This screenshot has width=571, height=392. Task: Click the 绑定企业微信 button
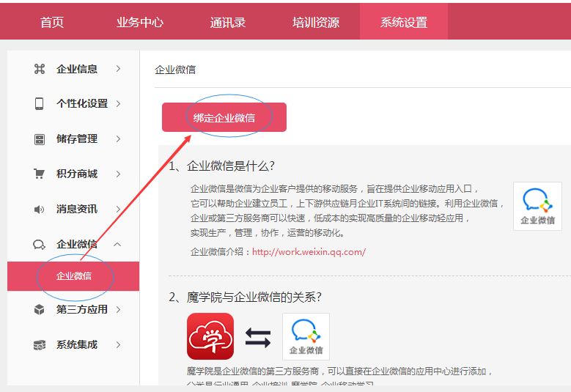pyautogui.click(x=224, y=117)
